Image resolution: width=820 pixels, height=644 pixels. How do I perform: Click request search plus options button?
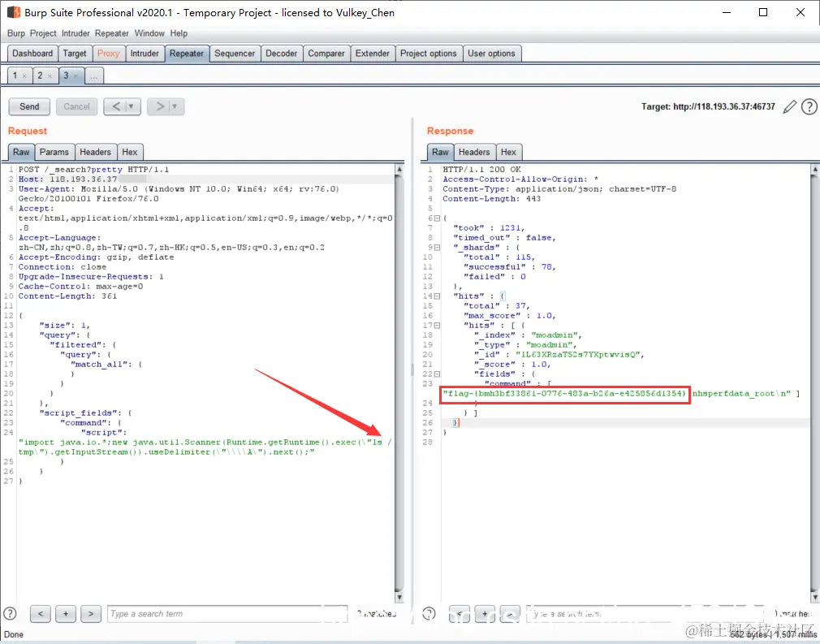click(x=66, y=614)
